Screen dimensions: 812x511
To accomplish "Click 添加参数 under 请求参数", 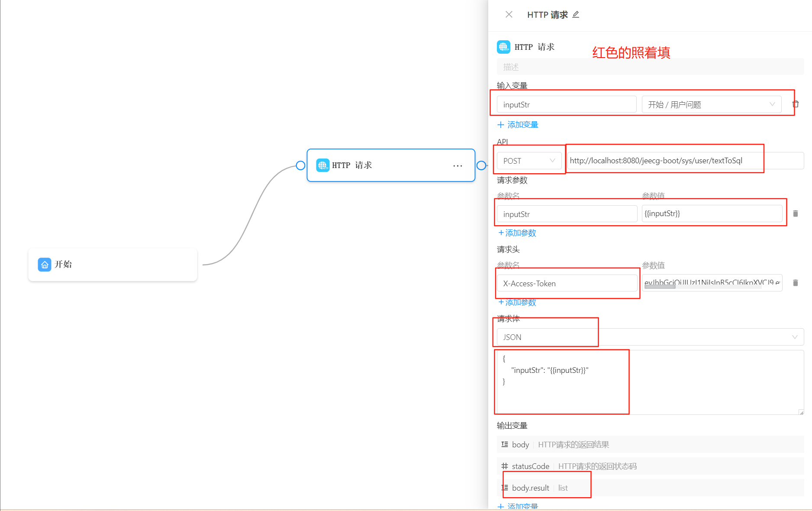I will (517, 233).
